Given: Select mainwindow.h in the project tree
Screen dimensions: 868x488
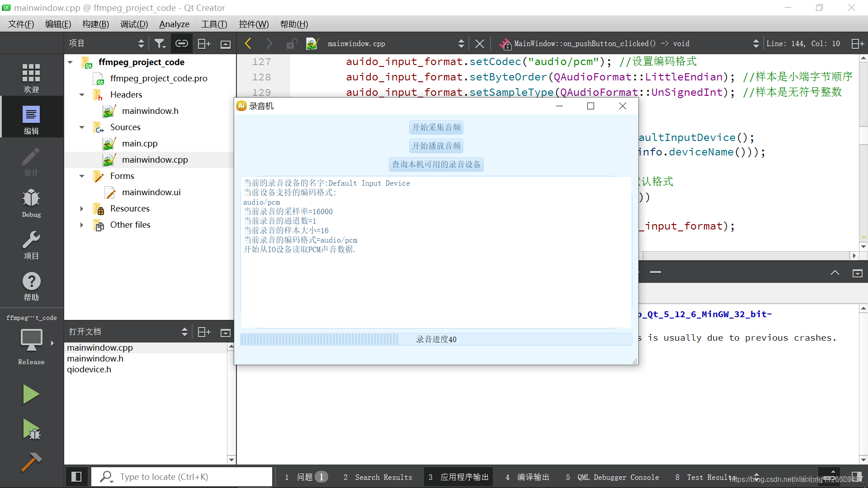Looking at the screenshot, I should click(150, 111).
